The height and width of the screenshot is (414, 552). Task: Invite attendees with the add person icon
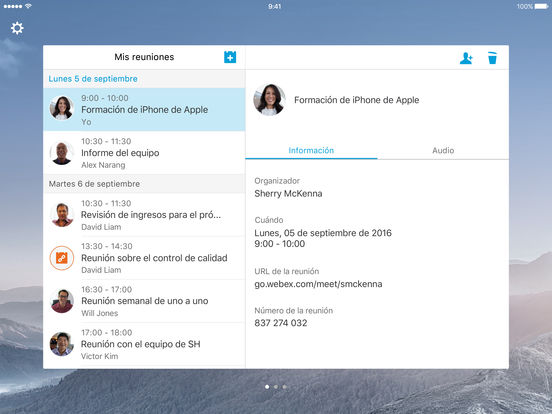(x=466, y=58)
